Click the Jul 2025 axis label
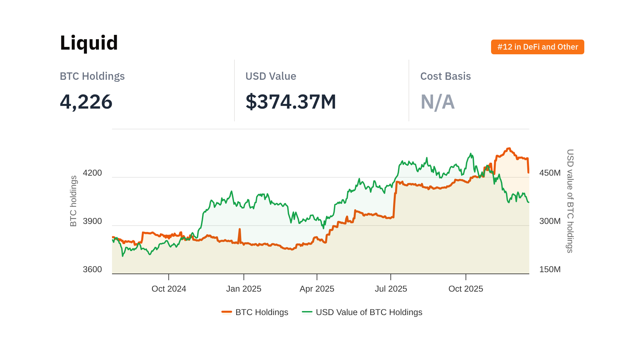The image size is (644, 362). tap(391, 289)
